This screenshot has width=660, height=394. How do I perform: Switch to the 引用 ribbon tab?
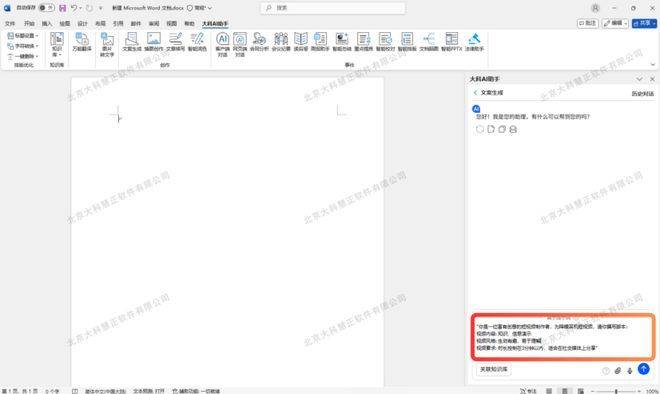(x=118, y=24)
